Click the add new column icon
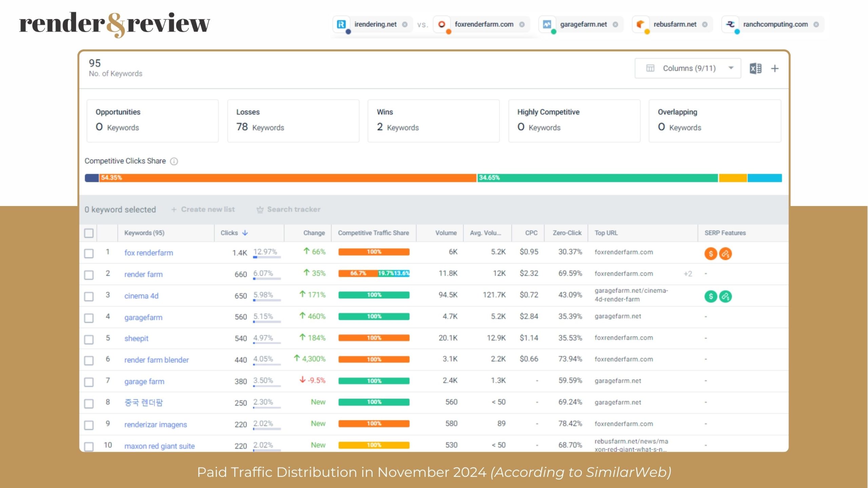868x488 pixels. click(774, 68)
